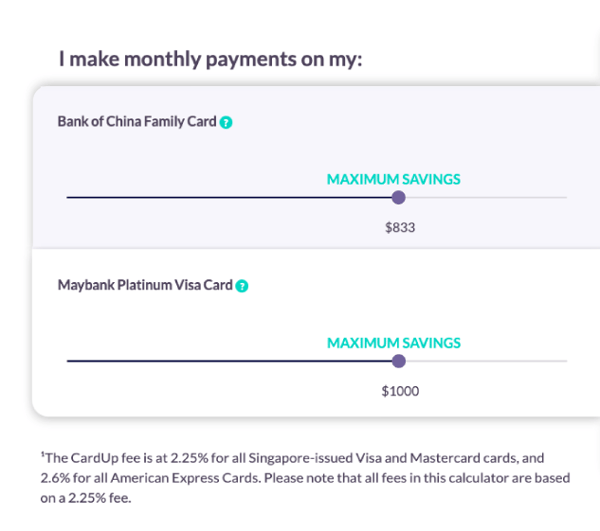Screen dimensions: 600x531
Task: Click the dark filled track of Bank of China slider
Action: coord(230,197)
